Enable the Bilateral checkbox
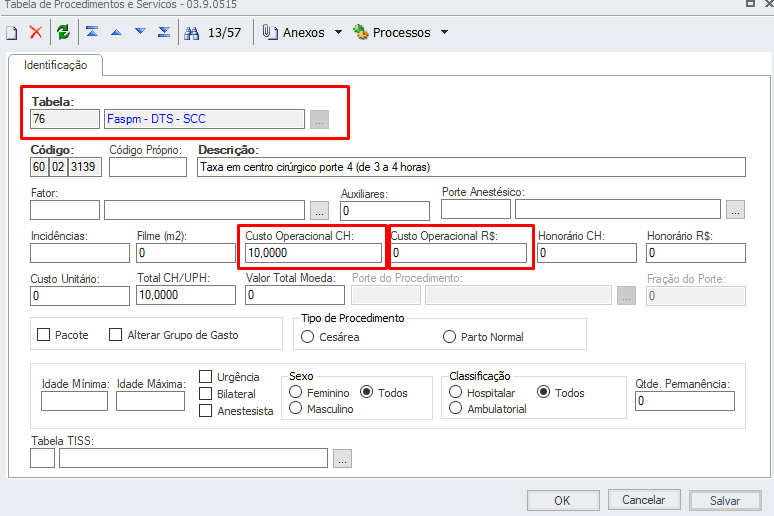 [205, 394]
